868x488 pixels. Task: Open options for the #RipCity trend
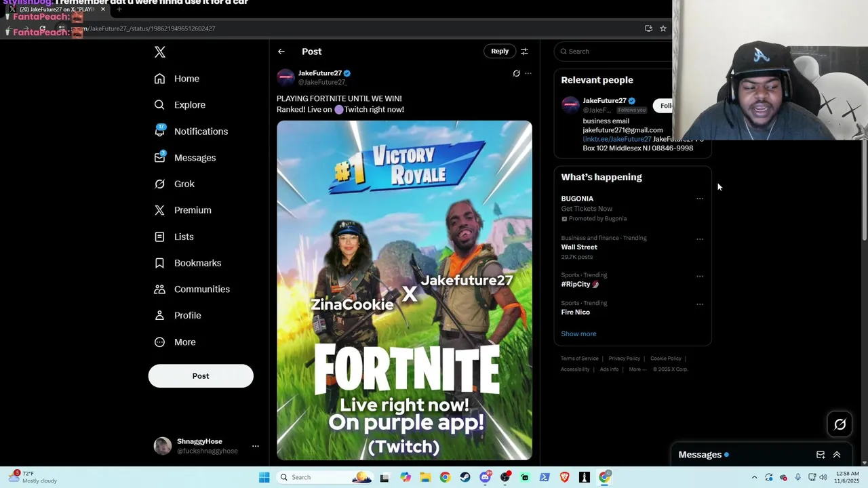click(x=700, y=276)
